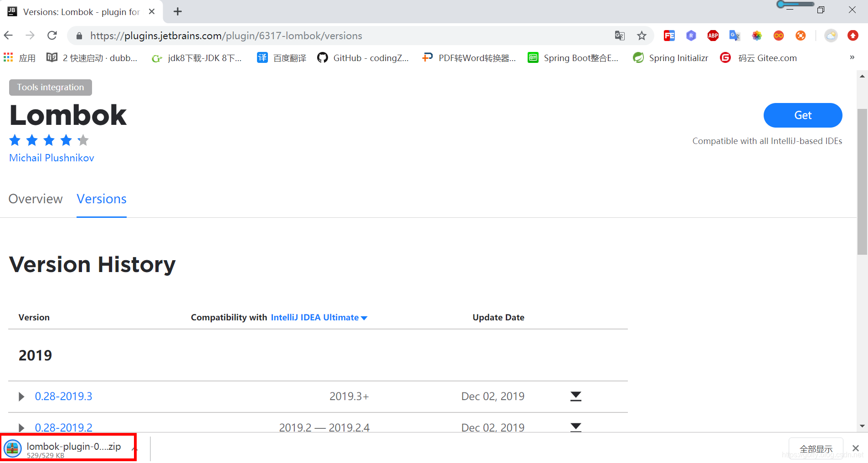Open a new browser tab

178,11
